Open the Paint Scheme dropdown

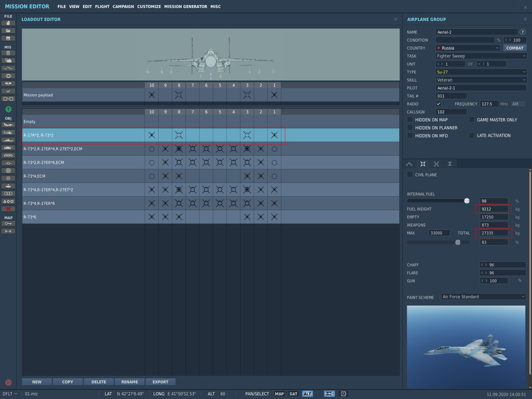(483, 297)
